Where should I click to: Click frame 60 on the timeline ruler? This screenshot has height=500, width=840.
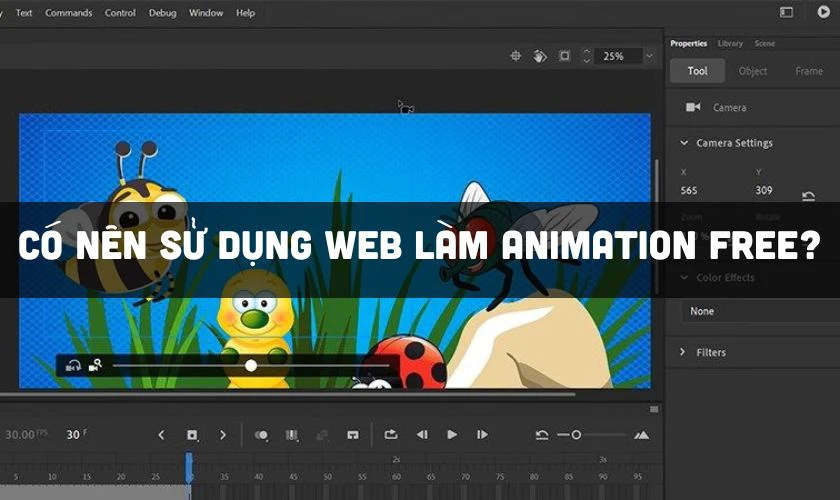396,476
